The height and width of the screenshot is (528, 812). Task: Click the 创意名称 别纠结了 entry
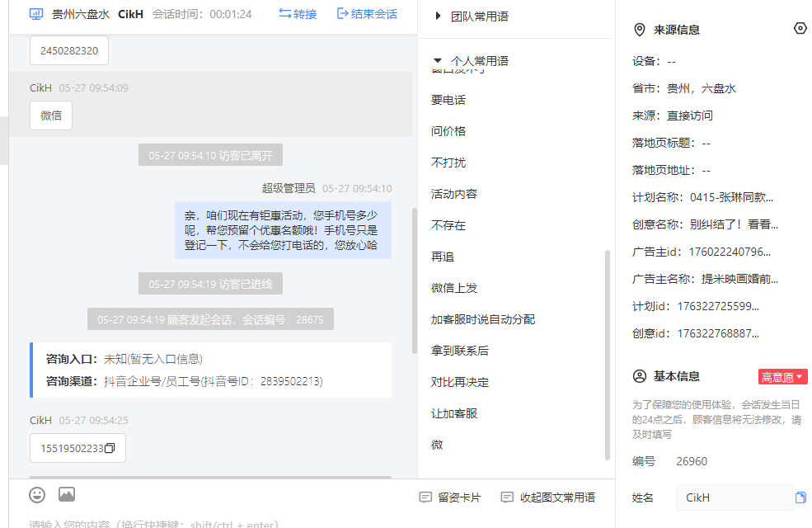(x=705, y=224)
